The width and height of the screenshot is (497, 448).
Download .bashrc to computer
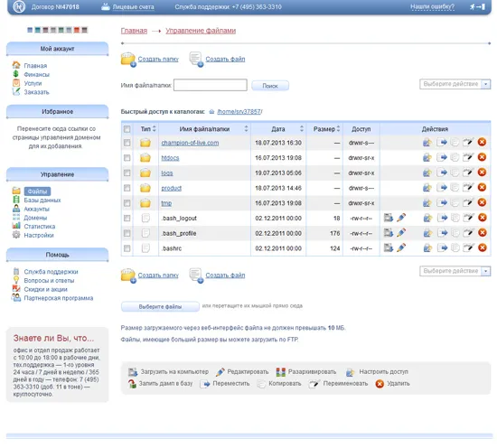[389, 247]
